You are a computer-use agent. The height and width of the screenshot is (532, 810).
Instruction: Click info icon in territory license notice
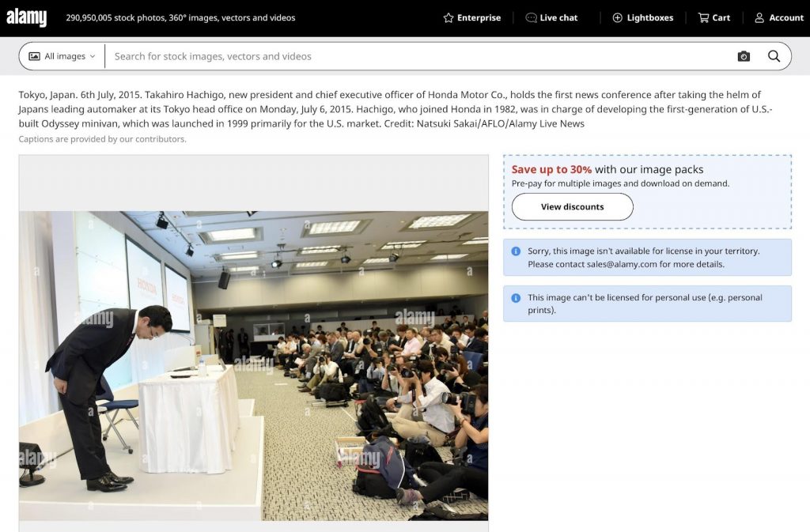(516, 251)
